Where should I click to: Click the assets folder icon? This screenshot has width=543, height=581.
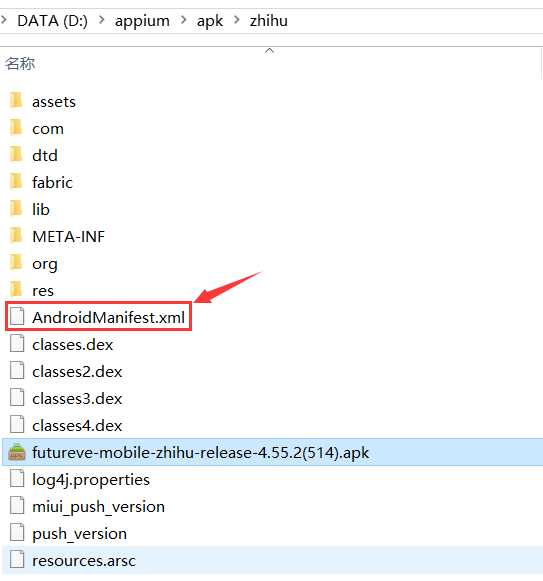tap(16, 101)
